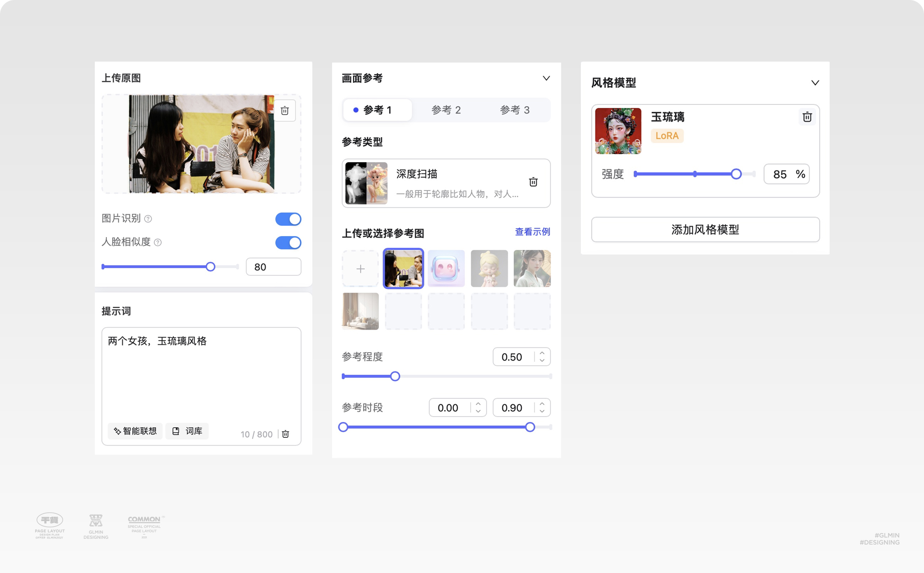Open 查看示例 link
This screenshot has height=573, width=924.
(532, 232)
